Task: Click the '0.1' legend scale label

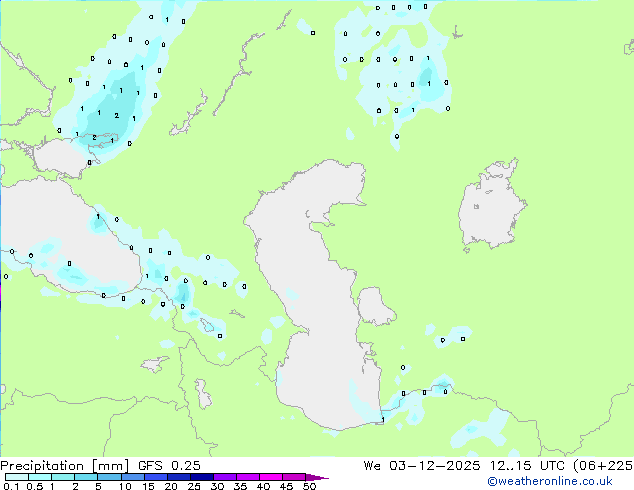Action: coord(11,486)
